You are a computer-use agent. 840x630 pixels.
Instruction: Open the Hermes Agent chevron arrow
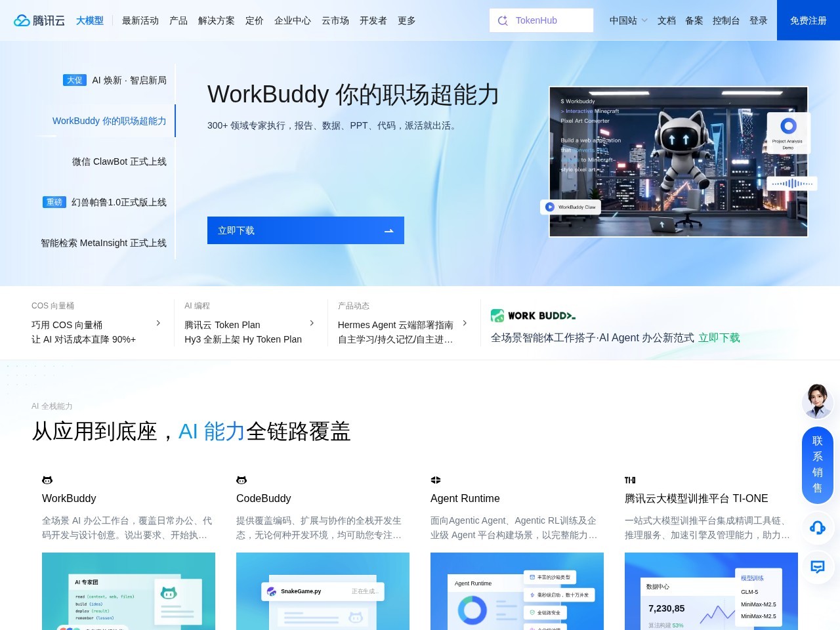[465, 323]
